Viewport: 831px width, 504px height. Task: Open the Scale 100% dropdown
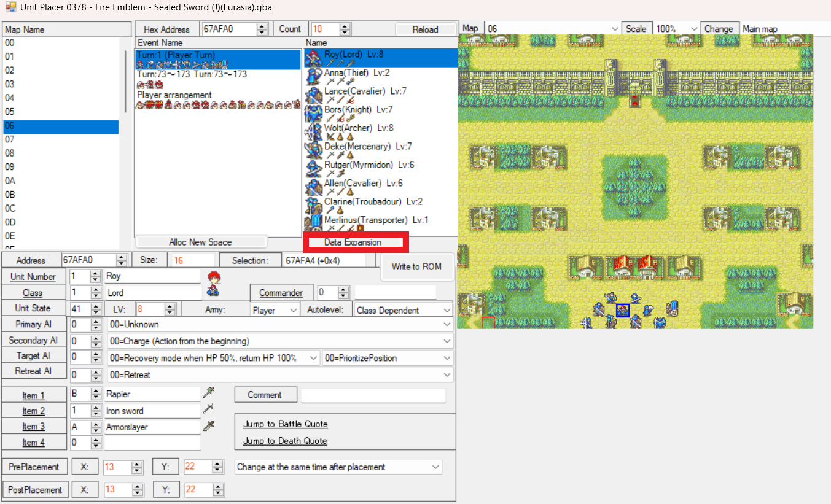(677, 29)
